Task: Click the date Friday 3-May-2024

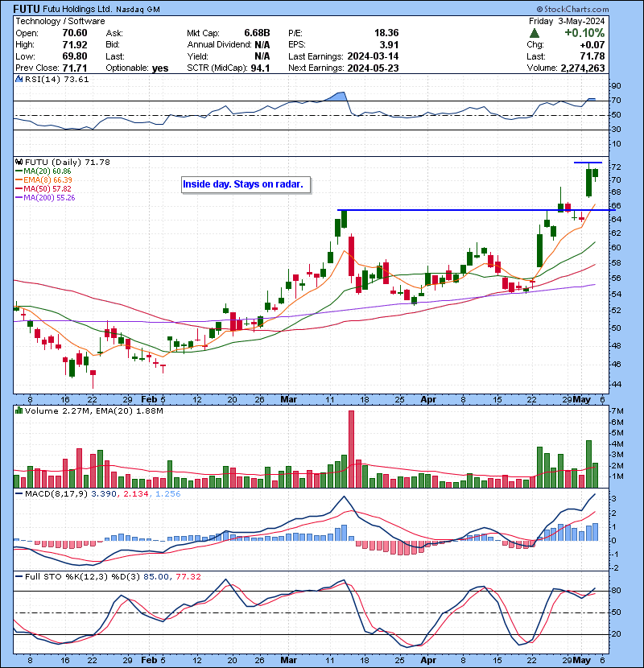Action: [567, 21]
